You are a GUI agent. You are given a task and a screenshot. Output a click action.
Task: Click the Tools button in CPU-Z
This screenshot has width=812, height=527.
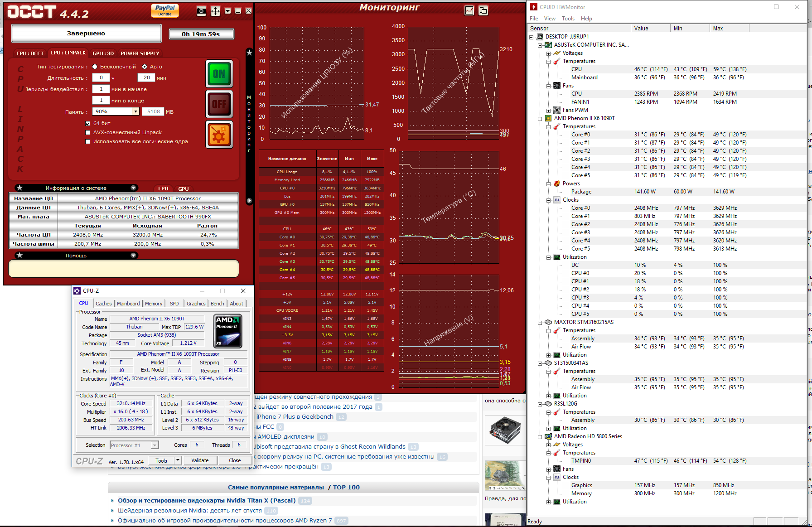click(x=161, y=460)
